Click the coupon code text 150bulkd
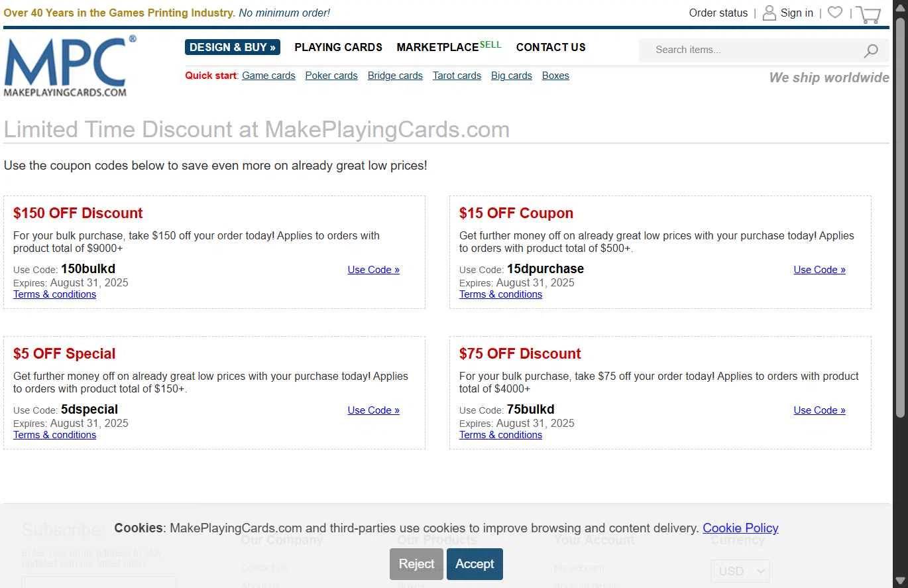The width and height of the screenshot is (908, 588). 88,268
